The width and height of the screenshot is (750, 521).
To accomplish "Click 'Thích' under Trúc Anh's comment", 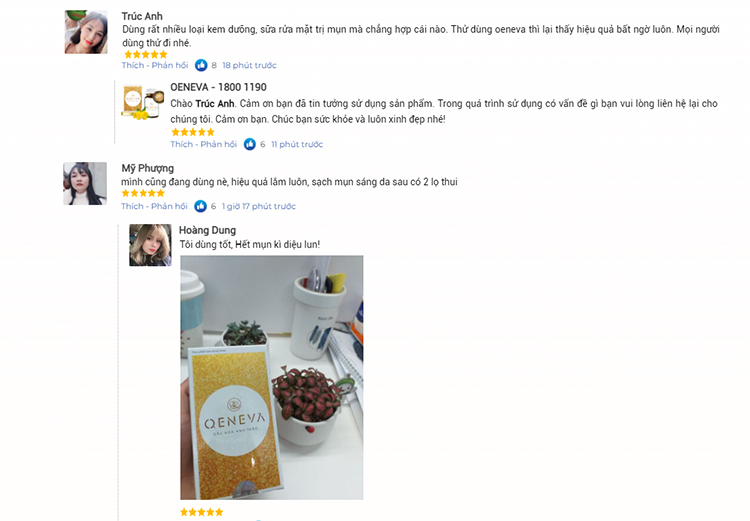I will click(x=132, y=65).
